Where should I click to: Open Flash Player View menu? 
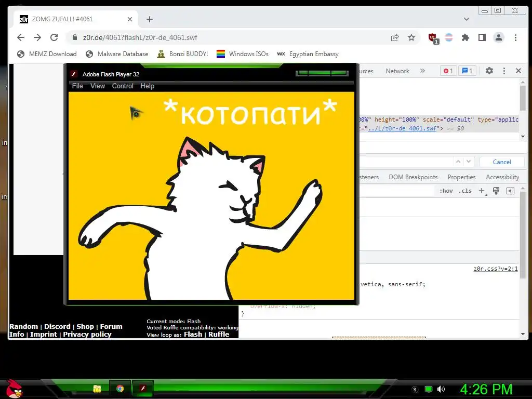[97, 86]
